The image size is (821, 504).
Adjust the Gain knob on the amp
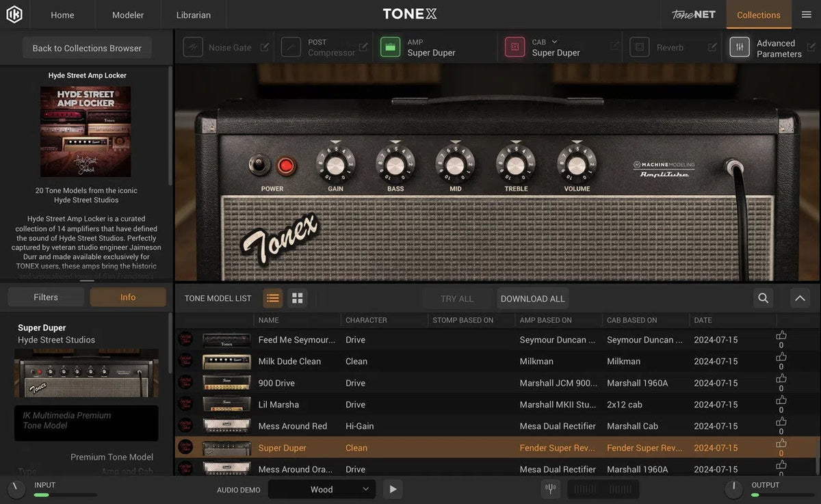[335, 164]
